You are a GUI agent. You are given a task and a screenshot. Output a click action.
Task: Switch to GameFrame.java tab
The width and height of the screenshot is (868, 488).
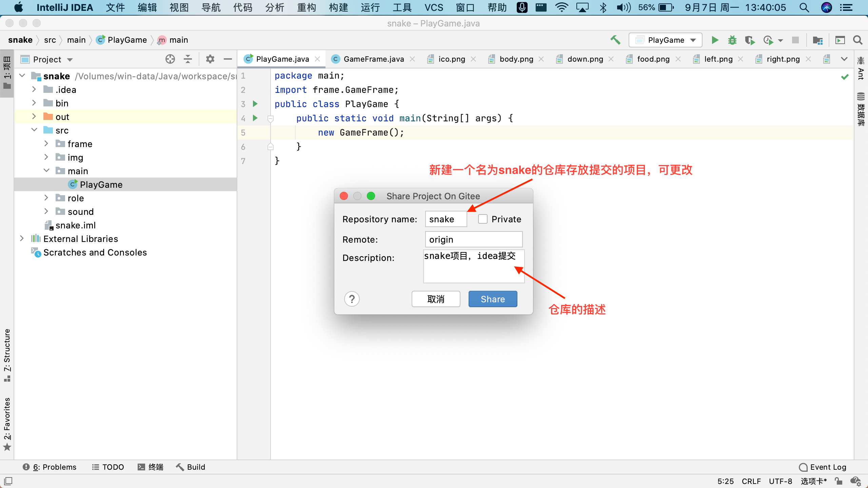click(x=374, y=59)
